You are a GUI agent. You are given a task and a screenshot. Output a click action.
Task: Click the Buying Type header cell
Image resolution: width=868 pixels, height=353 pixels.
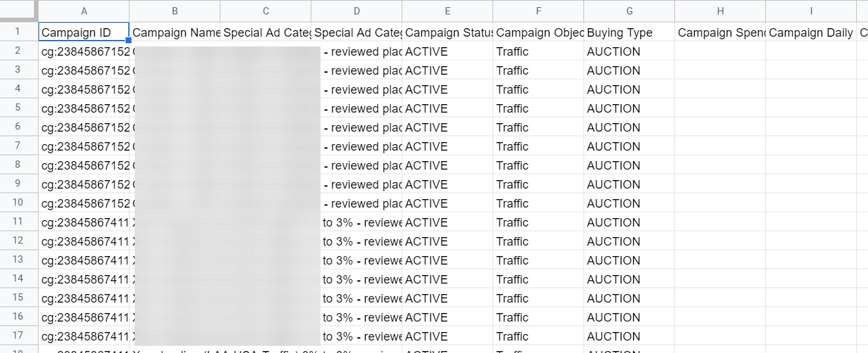[629, 32]
